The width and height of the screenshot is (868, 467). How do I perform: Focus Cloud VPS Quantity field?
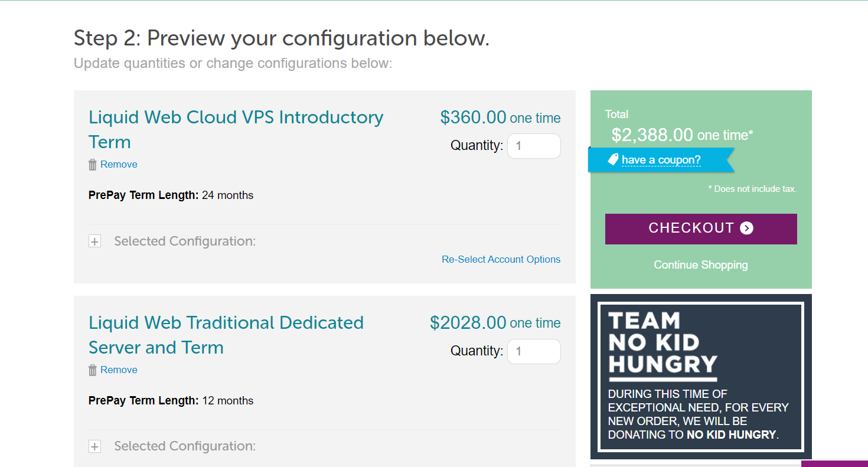click(534, 146)
